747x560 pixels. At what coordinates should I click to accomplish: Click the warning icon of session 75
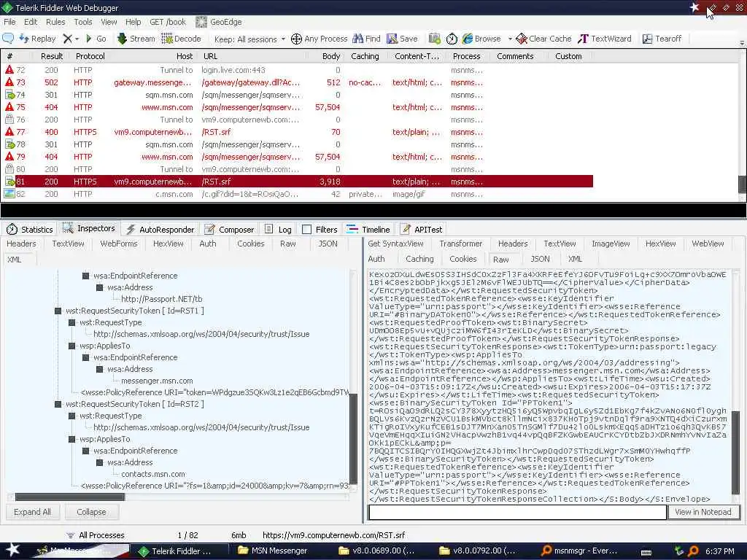click(x=9, y=107)
